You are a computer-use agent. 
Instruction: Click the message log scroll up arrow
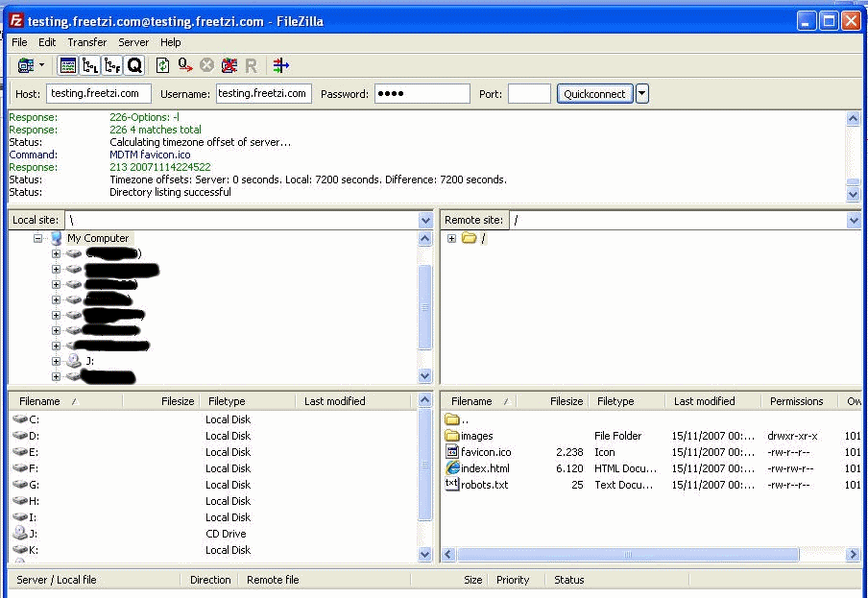[x=853, y=118]
